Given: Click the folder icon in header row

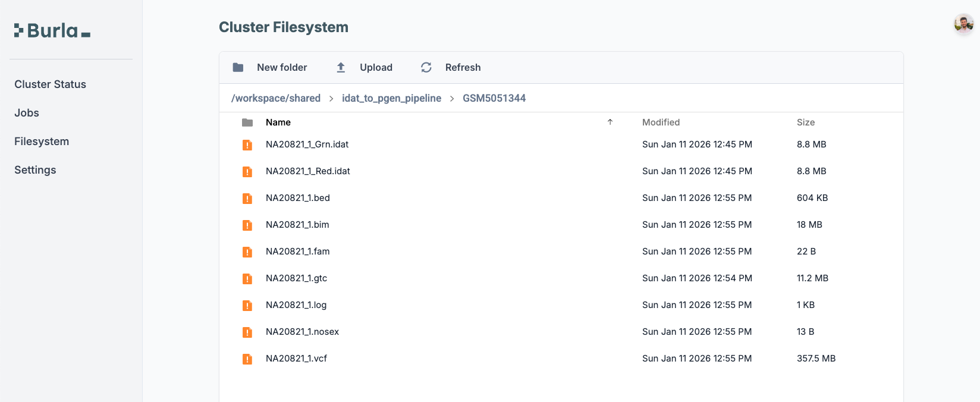Looking at the screenshot, I should click(x=247, y=123).
